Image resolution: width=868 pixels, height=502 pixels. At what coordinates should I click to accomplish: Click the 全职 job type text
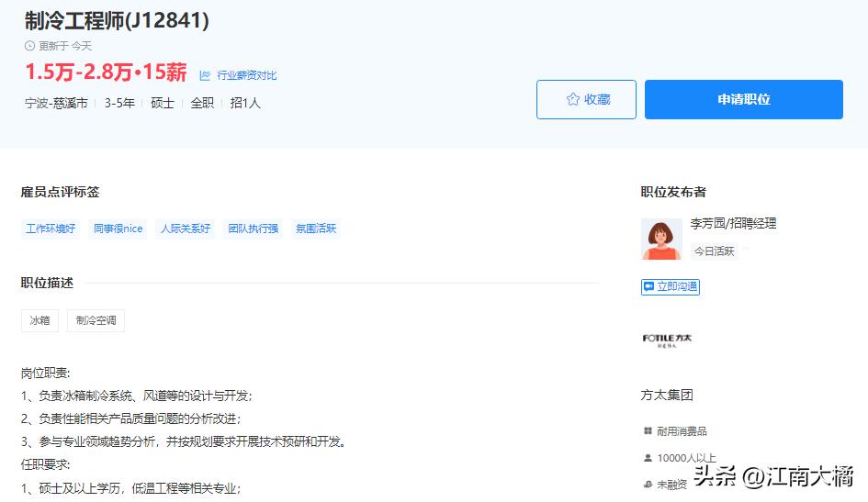click(202, 104)
